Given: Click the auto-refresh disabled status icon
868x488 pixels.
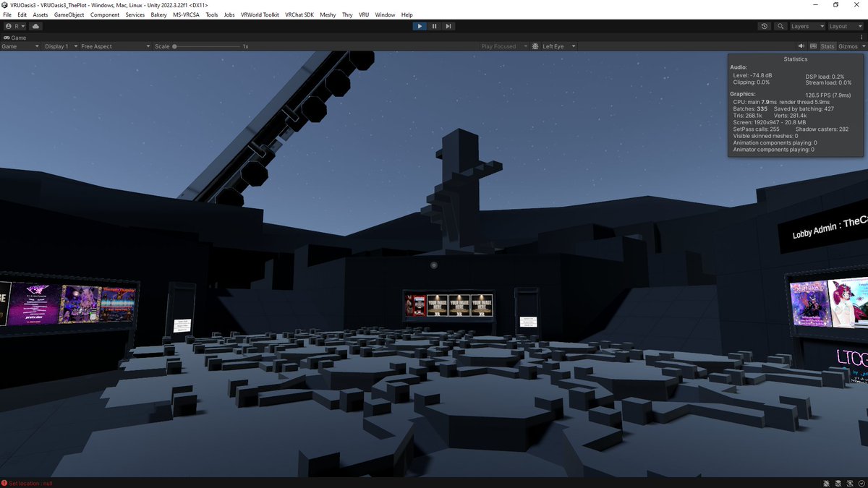Looking at the screenshot, I should coord(850,483).
